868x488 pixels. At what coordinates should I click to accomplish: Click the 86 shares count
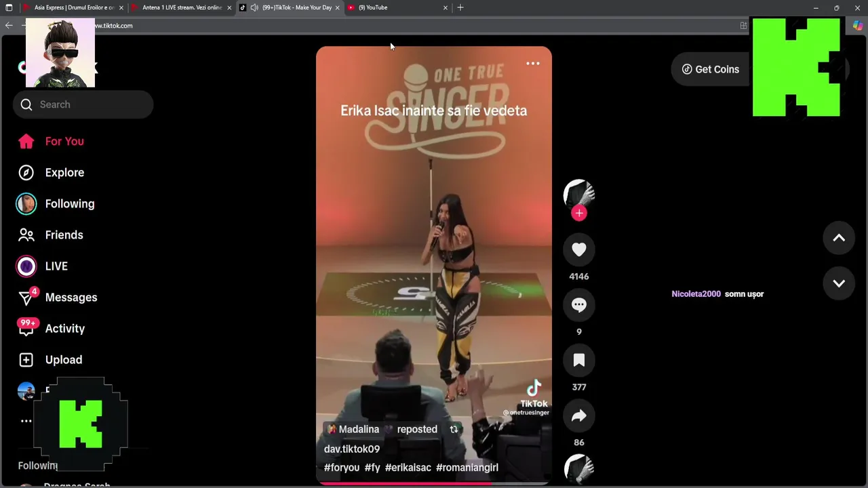(578, 443)
